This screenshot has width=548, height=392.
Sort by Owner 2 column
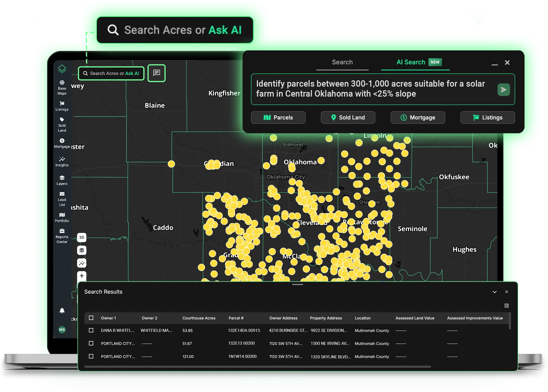(x=149, y=318)
